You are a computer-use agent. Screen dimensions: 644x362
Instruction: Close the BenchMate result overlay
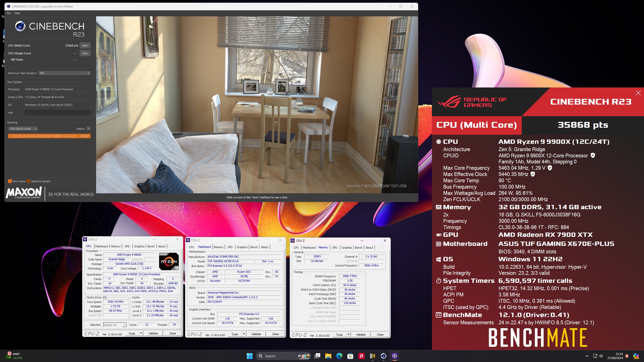coord(638,93)
